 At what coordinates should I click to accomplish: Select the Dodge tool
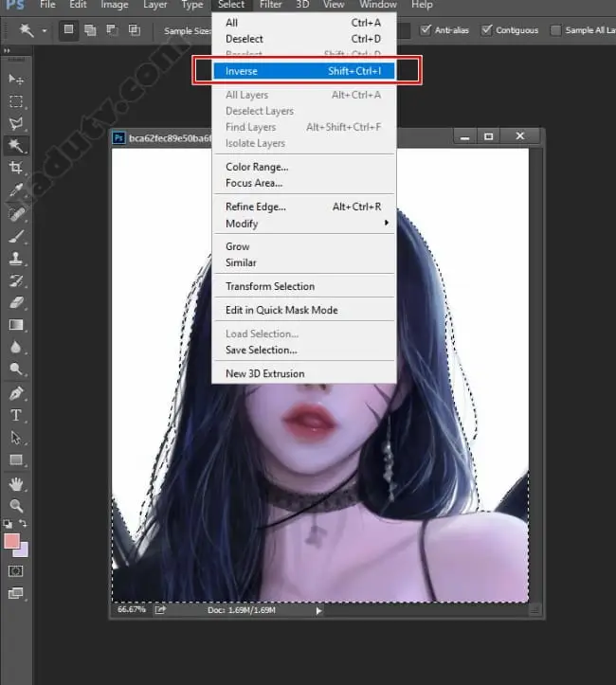click(16, 370)
